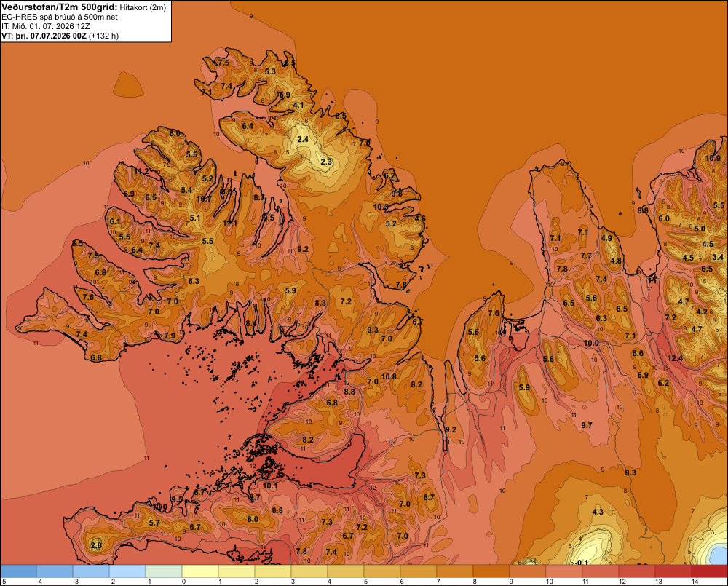Viewport: 728px width, 586px height.
Task: Click the VT valid time line in header
Action: click(60, 36)
